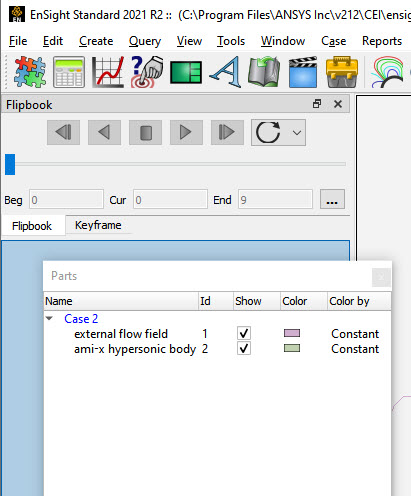The image size is (411, 496).
Task: Open the Tools menu
Action: coord(231,41)
